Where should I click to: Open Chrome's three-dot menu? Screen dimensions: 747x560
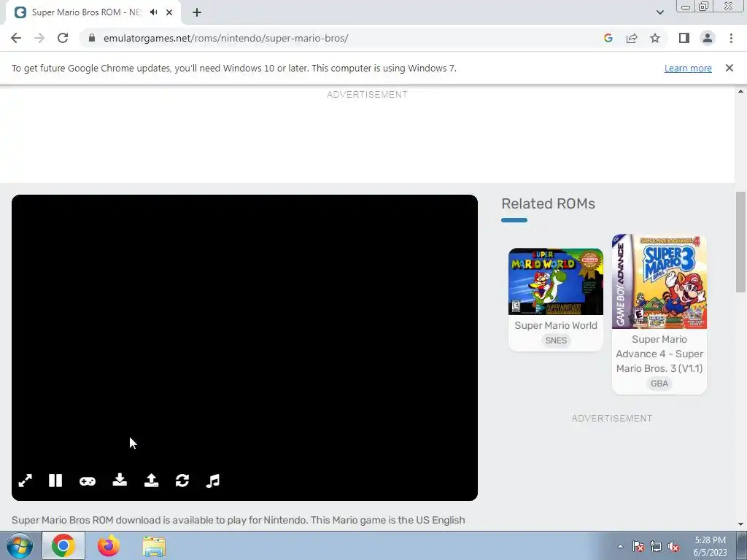(731, 38)
